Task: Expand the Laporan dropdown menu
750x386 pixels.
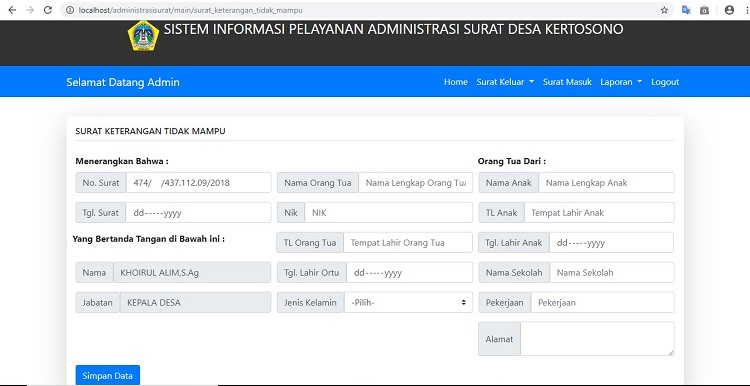Action: coord(621,82)
